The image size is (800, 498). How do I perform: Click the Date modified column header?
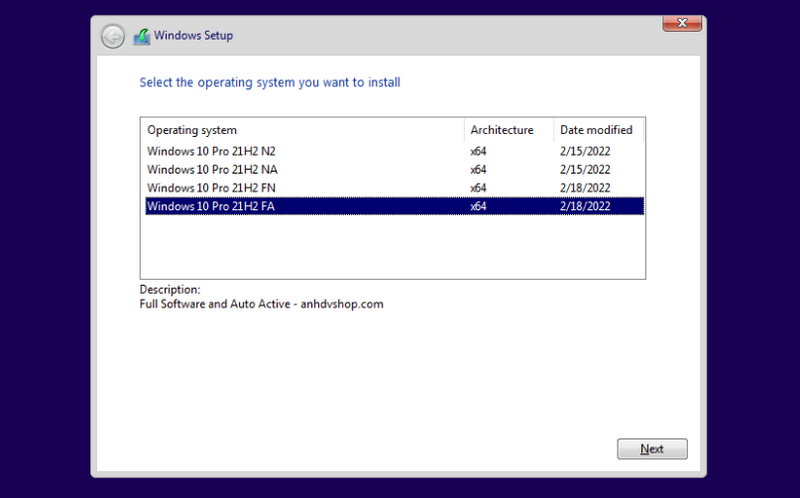599,130
